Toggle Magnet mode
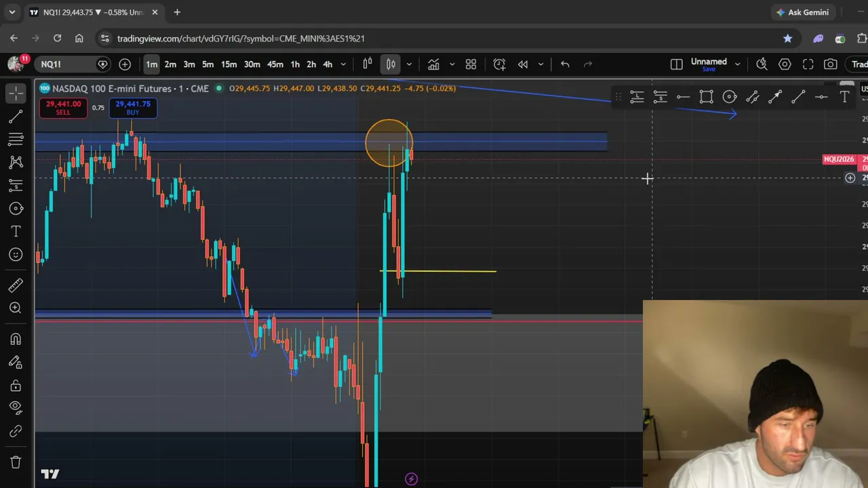The width and height of the screenshot is (868, 488). pos(16,339)
